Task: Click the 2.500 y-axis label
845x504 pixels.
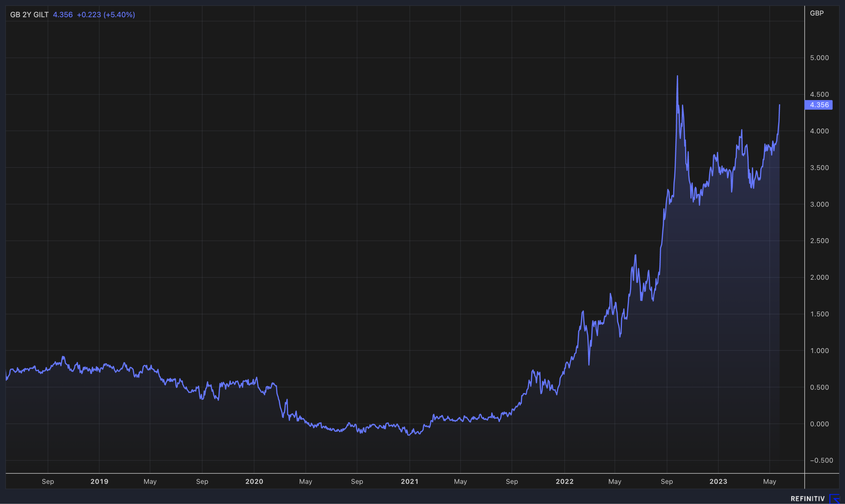Action: [x=819, y=241]
